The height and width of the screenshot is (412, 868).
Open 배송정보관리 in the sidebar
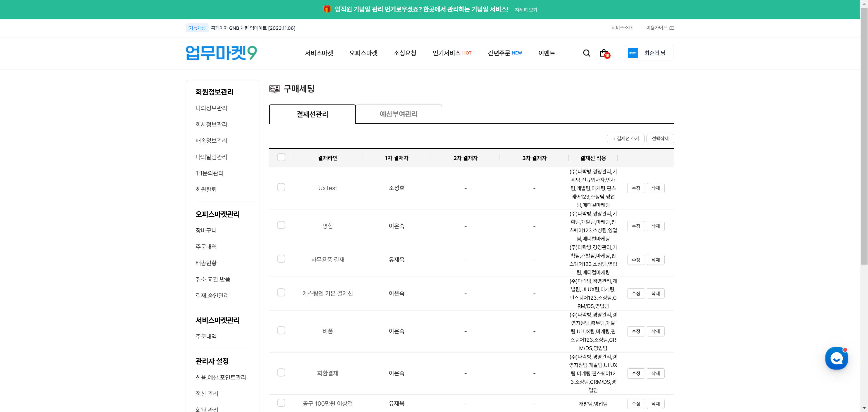211,141
